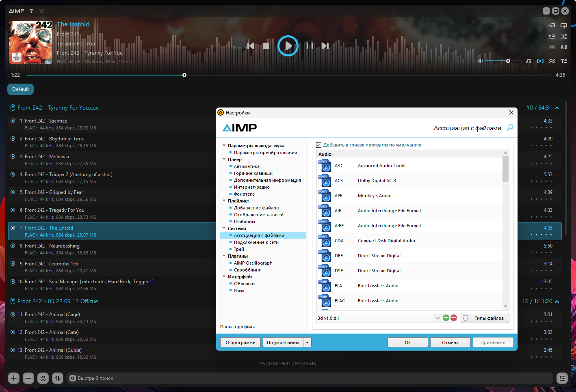Remove tracks with the minus button
This screenshot has height=392, width=576.
(28, 378)
